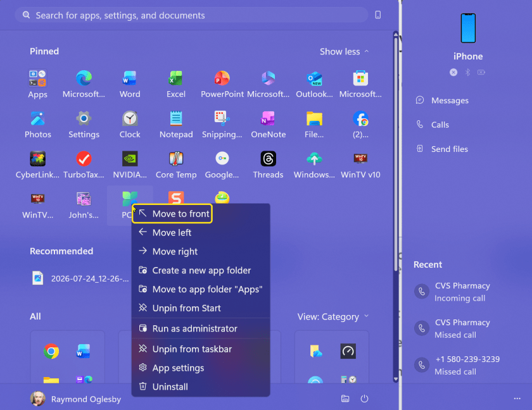The image size is (532, 410).
Task: Open +1 580-239-3239 missed call entry
Action: [457, 365]
